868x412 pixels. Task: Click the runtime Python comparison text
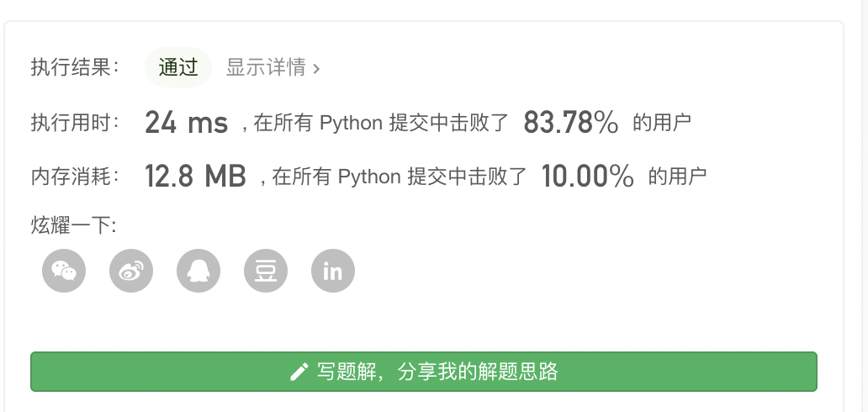pyautogui.click(x=381, y=124)
